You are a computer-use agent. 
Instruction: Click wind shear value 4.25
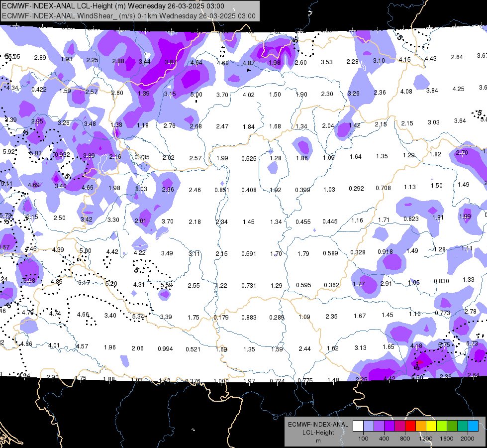coord(459,89)
